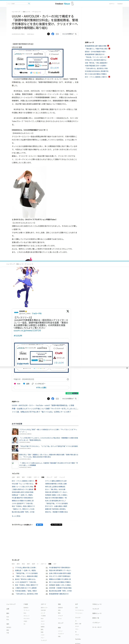Open 台風「県冷凍」で西に進路変更か headline

pyautogui.click(x=96, y=63)
